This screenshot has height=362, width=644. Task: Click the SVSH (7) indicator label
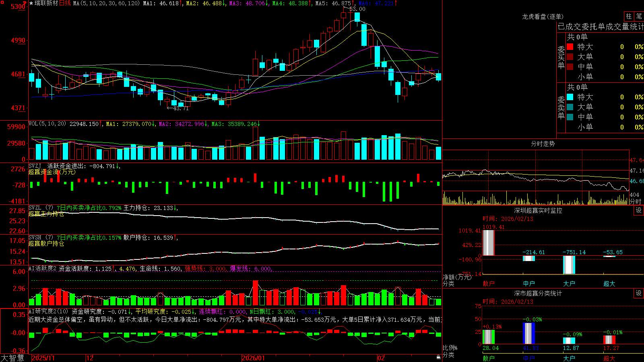41,238
